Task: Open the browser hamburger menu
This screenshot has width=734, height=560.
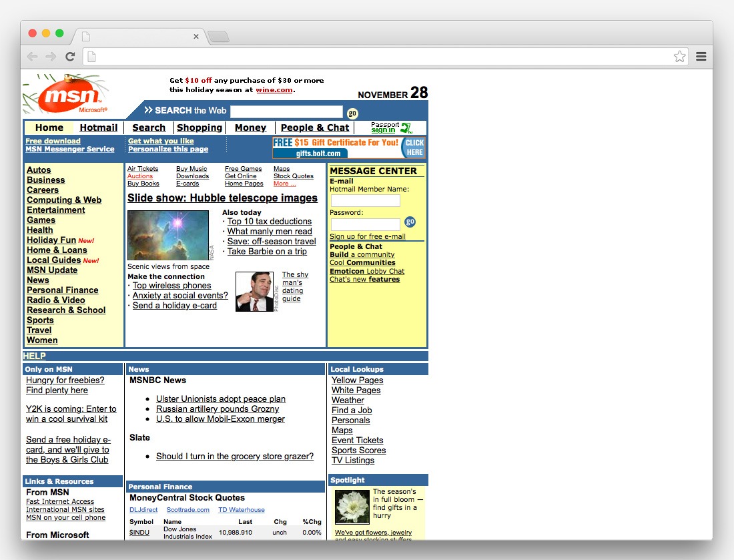Action: coord(701,57)
